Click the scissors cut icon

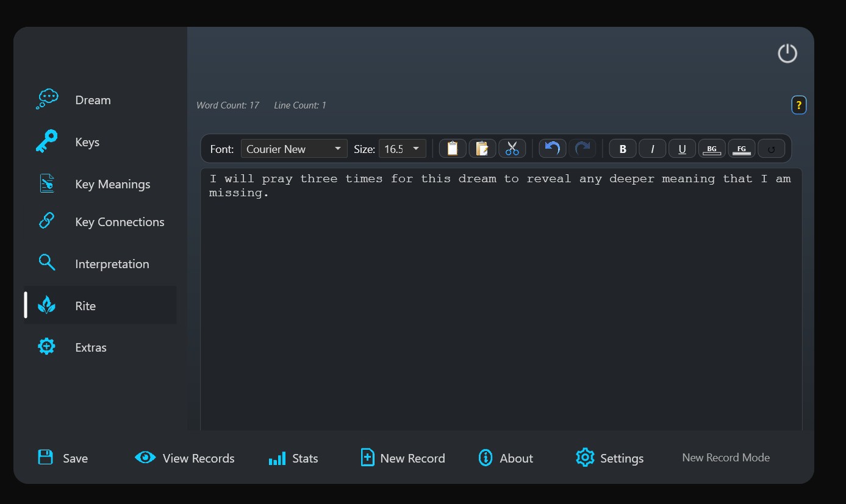[512, 149]
